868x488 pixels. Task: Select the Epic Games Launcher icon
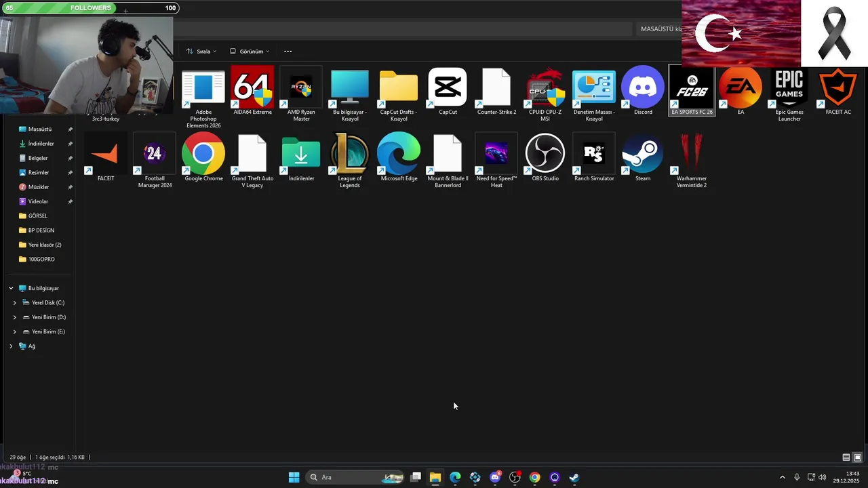point(789,94)
